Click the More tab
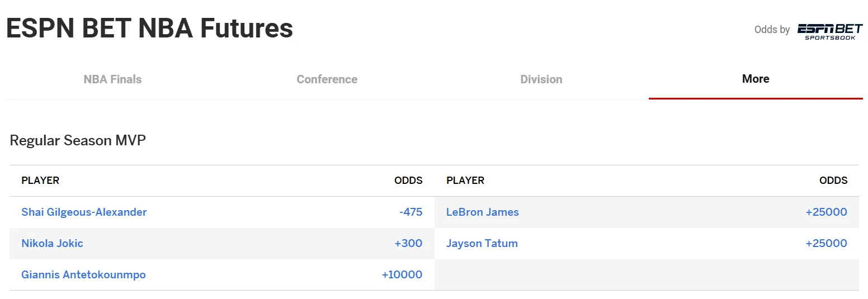Viewport: 868px width, 299px height. click(756, 79)
